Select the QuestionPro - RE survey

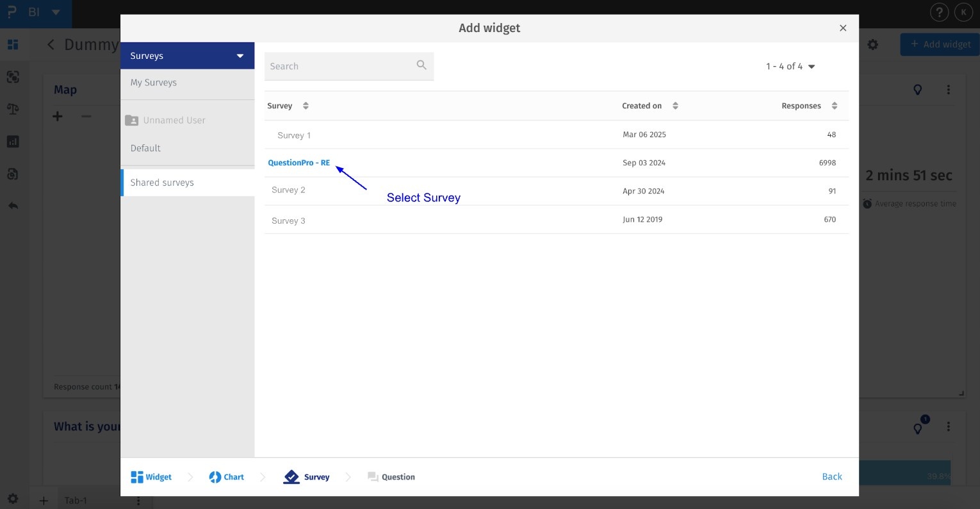tap(298, 162)
